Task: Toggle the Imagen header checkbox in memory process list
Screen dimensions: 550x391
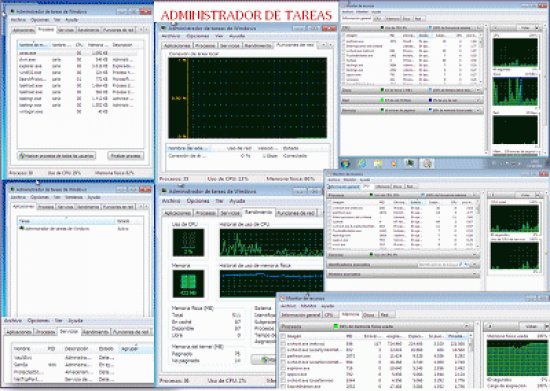Action: coord(283,336)
